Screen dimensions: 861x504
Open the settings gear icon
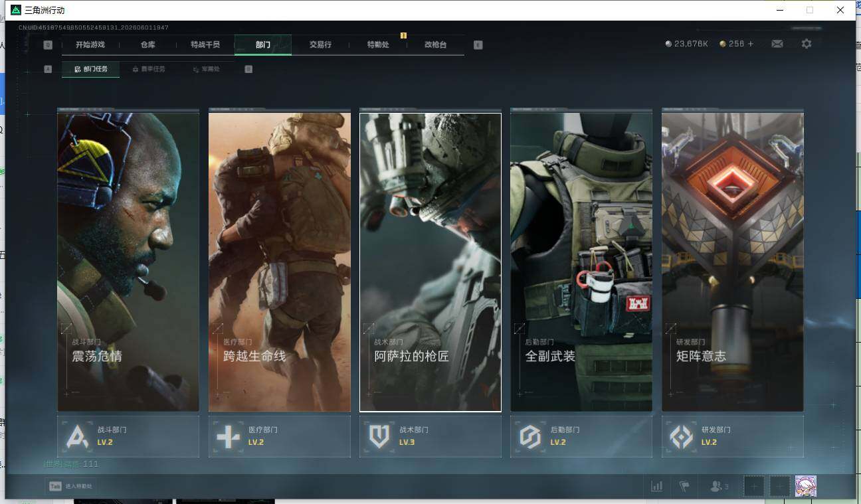pyautogui.click(x=807, y=44)
